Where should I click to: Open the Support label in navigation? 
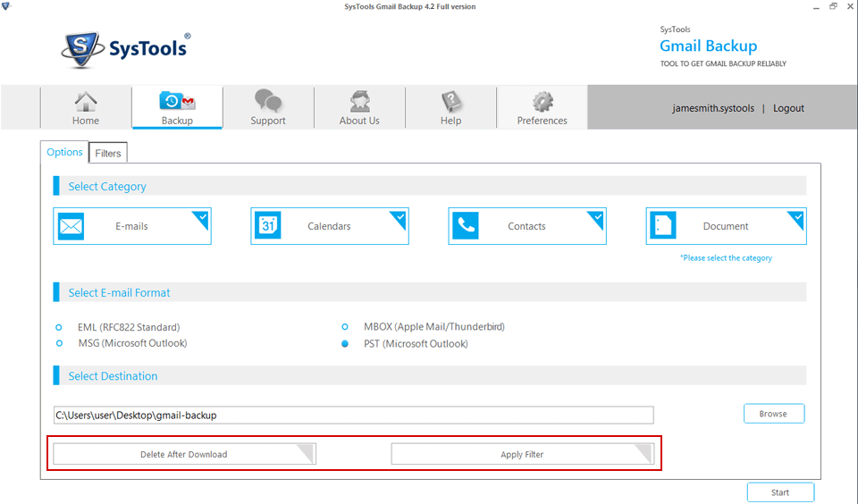point(268,121)
